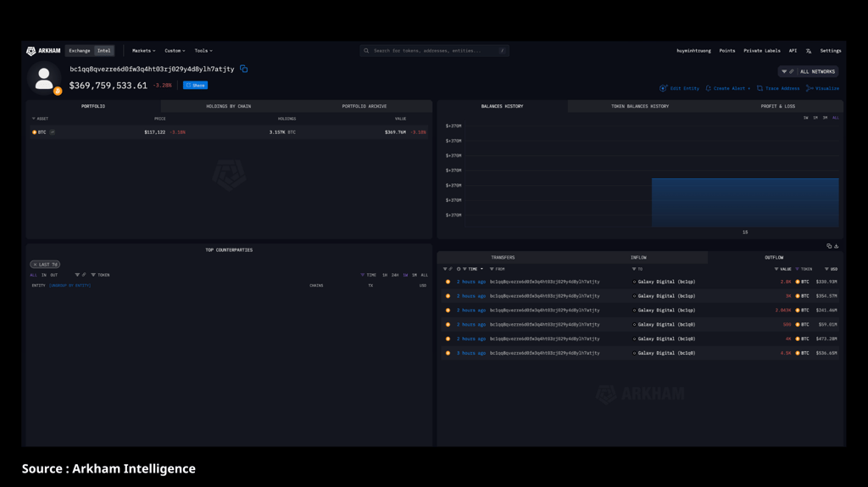Click orange chain icon on the $536.65M row
The width and height of the screenshot is (868, 487).
coord(448,353)
